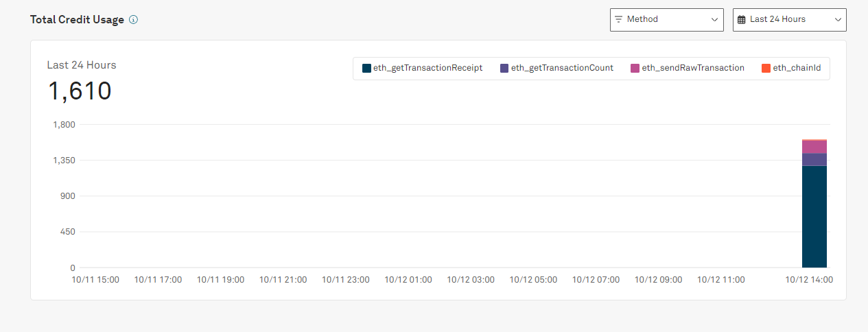Click the 10/12 14:00 axis label

coord(810,280)
